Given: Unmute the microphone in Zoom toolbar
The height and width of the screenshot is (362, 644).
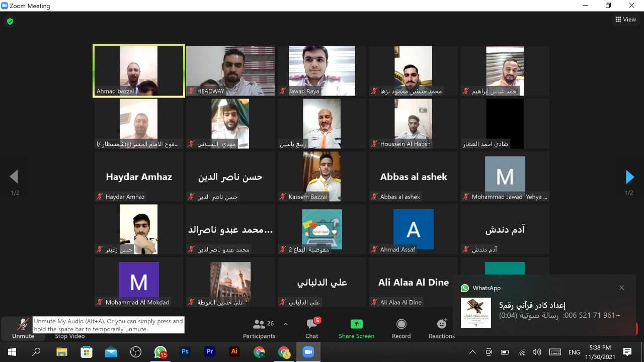Looking at the screenshot, I should 23,328.
